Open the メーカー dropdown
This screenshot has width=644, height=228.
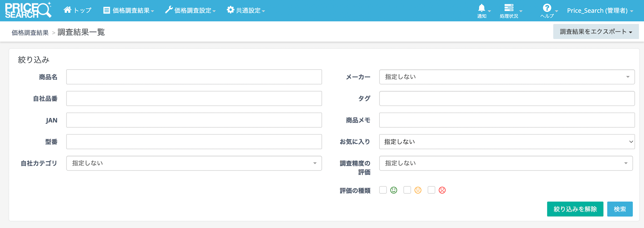[507, 77]
